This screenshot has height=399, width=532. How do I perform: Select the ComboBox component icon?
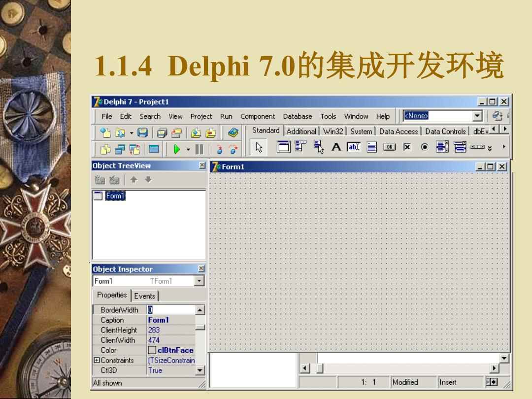[x=460, y=147]
